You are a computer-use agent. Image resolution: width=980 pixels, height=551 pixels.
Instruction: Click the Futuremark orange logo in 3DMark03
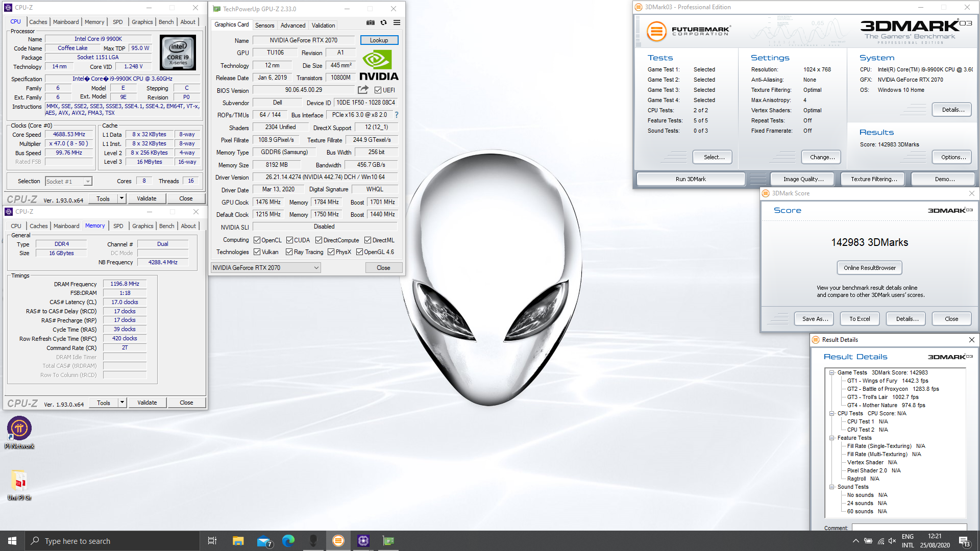pyautogui.click(x=656, y=32)
